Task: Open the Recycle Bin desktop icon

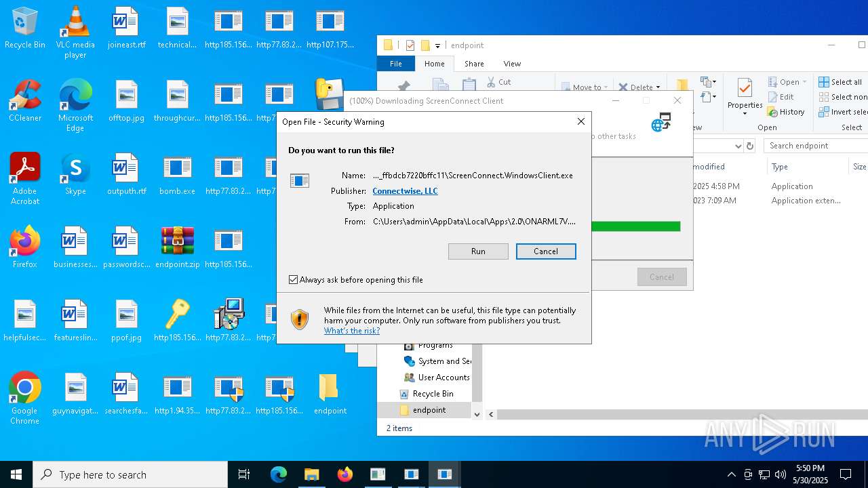Action: click(24, 27)
